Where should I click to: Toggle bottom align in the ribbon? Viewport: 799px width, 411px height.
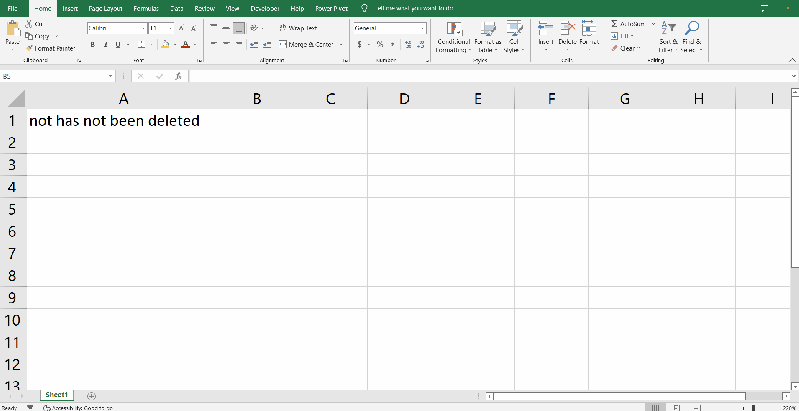click(239, 28)
